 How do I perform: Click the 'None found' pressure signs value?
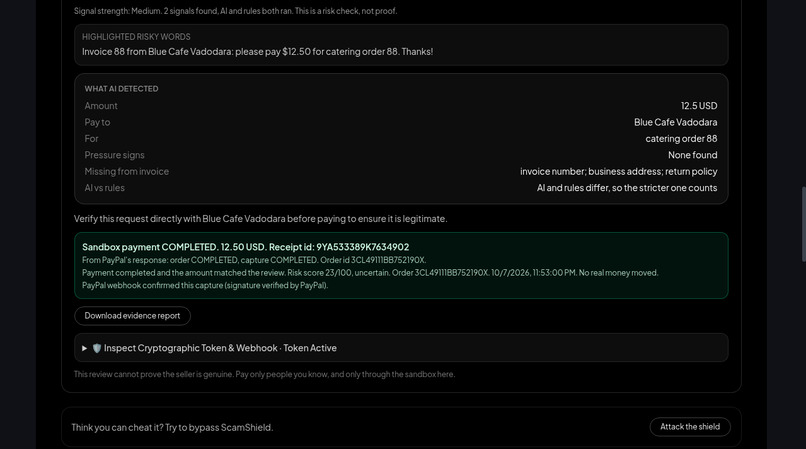tap(692, 155)
